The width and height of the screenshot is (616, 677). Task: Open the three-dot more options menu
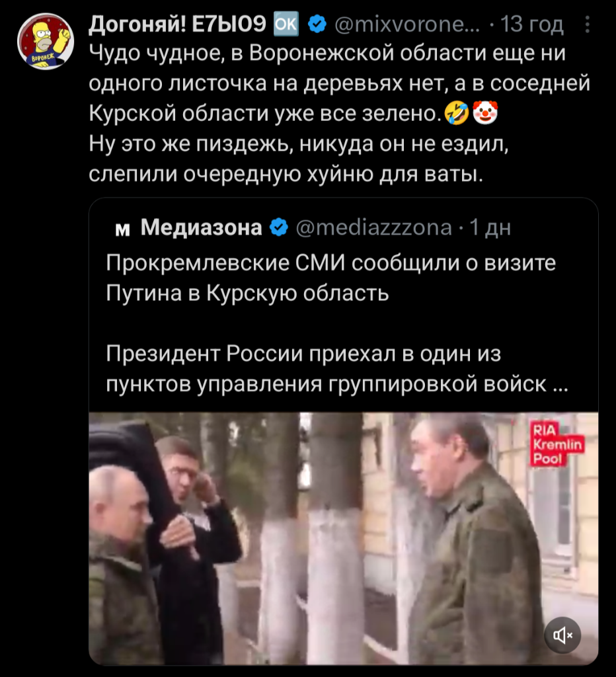click(x=587, y=24)
